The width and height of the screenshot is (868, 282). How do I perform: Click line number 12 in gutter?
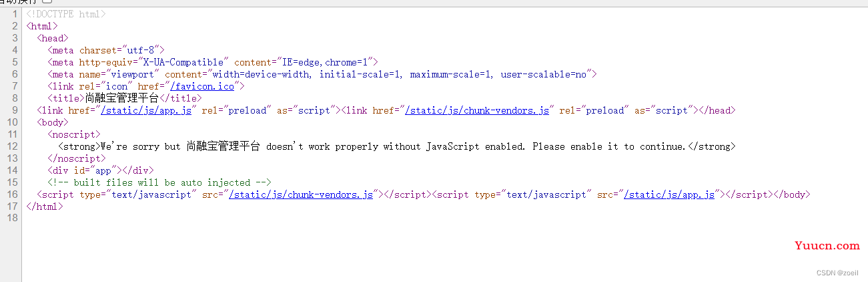click(13, 146)
